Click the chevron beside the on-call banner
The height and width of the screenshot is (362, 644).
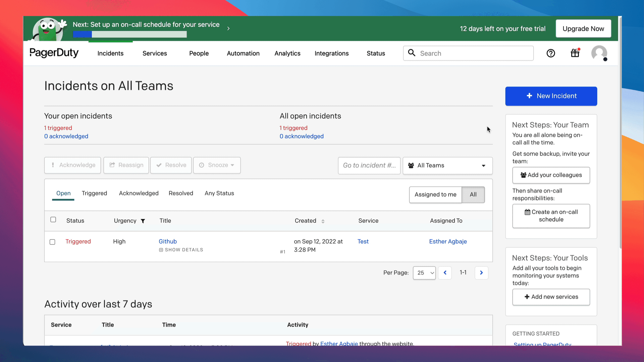click(228, 28)
